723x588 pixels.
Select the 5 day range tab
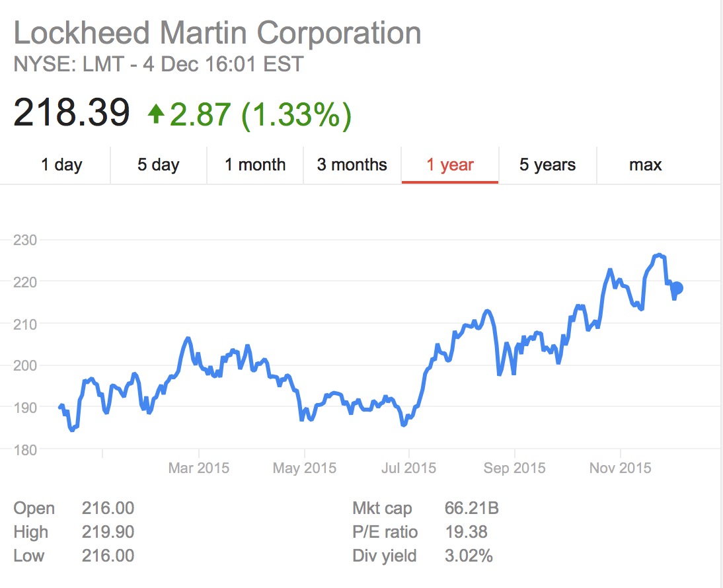point(159,165)
